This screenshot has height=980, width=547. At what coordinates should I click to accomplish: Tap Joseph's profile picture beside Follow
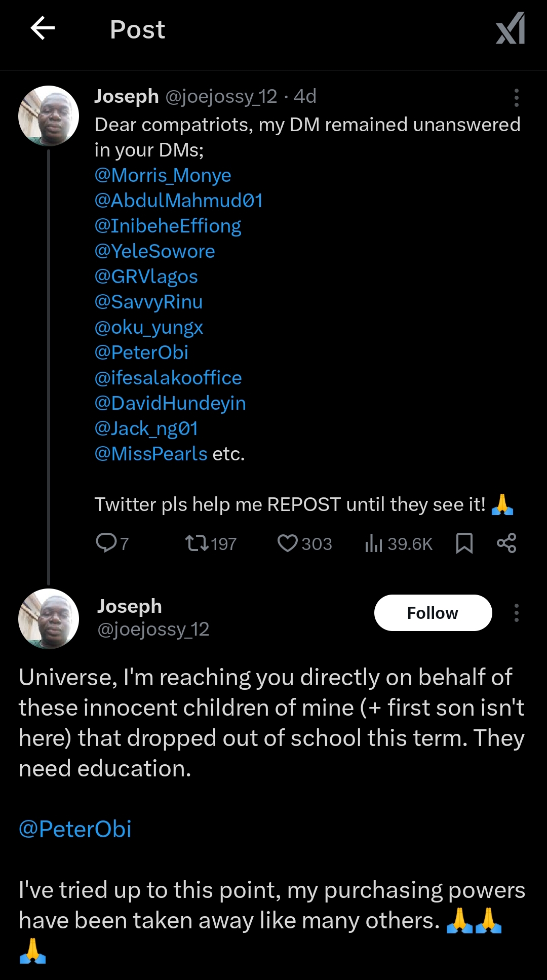[x=49, y=618]
